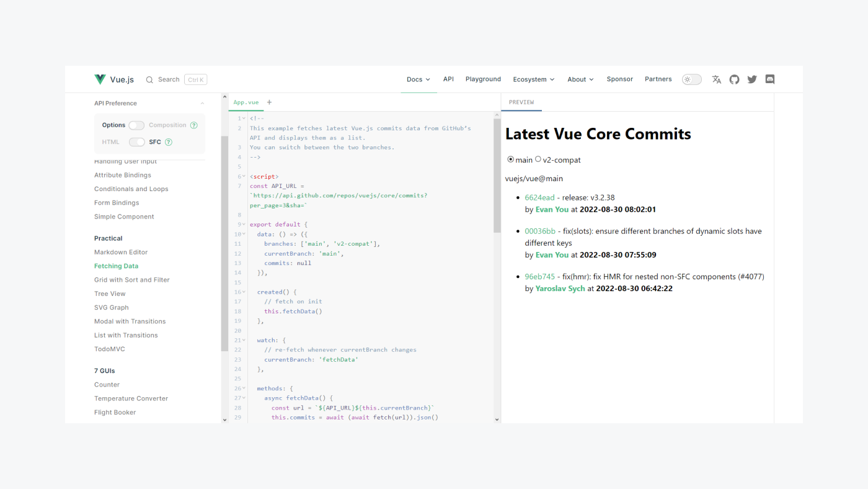Screen dimensions: 868x489
Task: Select the v2-compat radio button
Action: [538, 159]
